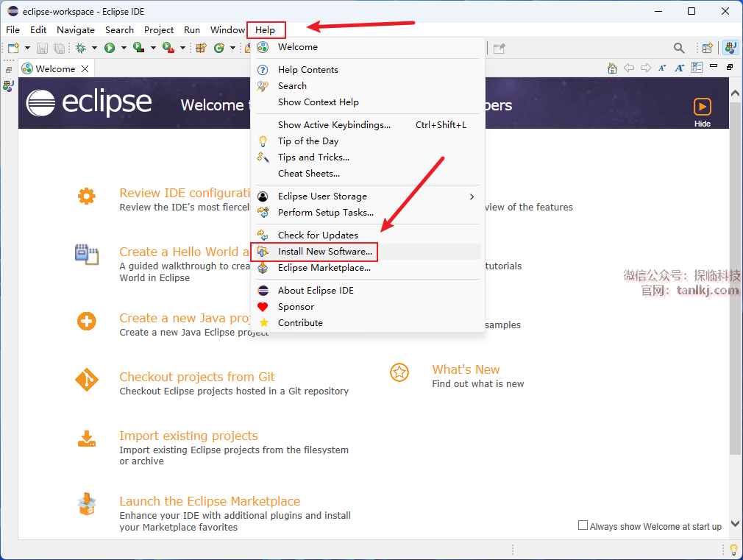Viewport: 743px width, 560px height.
Task: Select the Java perspective icon
Action: pos(730,48)
